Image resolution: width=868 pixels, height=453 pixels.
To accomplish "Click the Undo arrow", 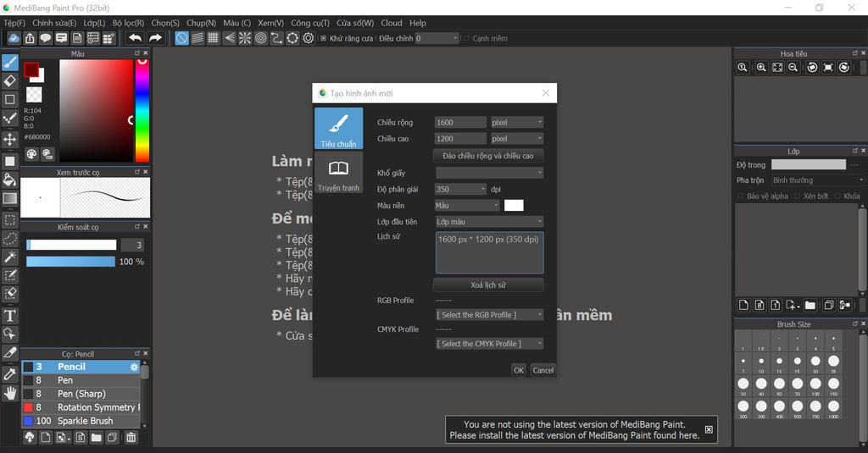I will coord(135,38).
